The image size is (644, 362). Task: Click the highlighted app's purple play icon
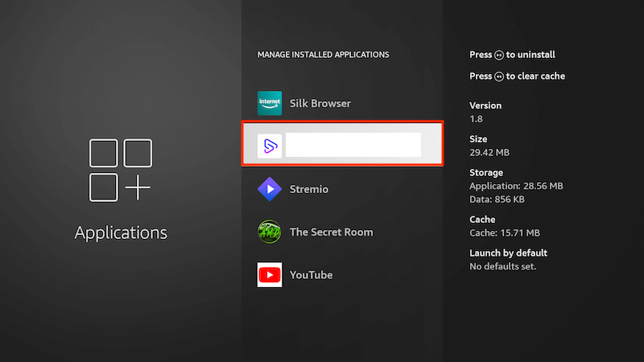pyautogui.click(x=270, y=146)
